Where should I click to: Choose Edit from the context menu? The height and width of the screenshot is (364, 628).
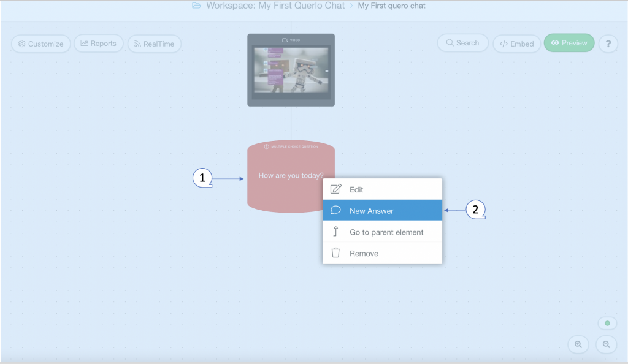coord(382,189)
